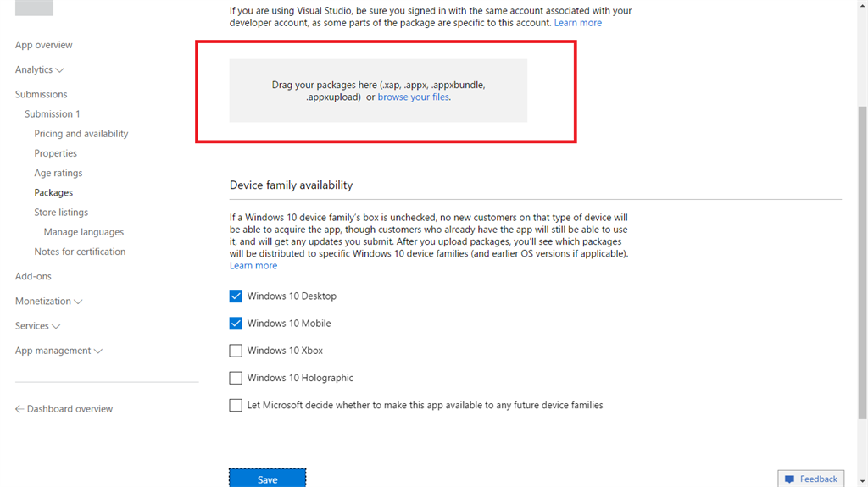Viewport: 868px width, 487px height.
Task: Select Age ratings in the sidebar
Action: (x=58, y=173)
